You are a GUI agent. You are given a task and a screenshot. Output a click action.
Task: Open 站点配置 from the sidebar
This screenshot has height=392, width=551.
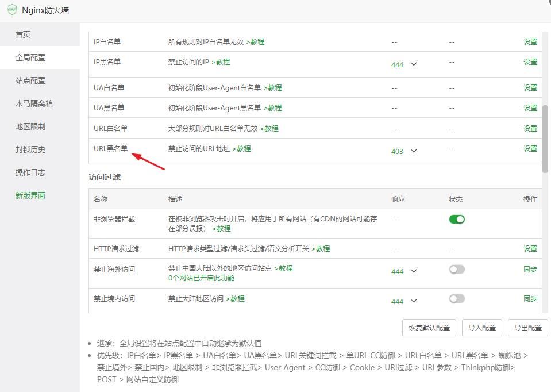[29, 80]
